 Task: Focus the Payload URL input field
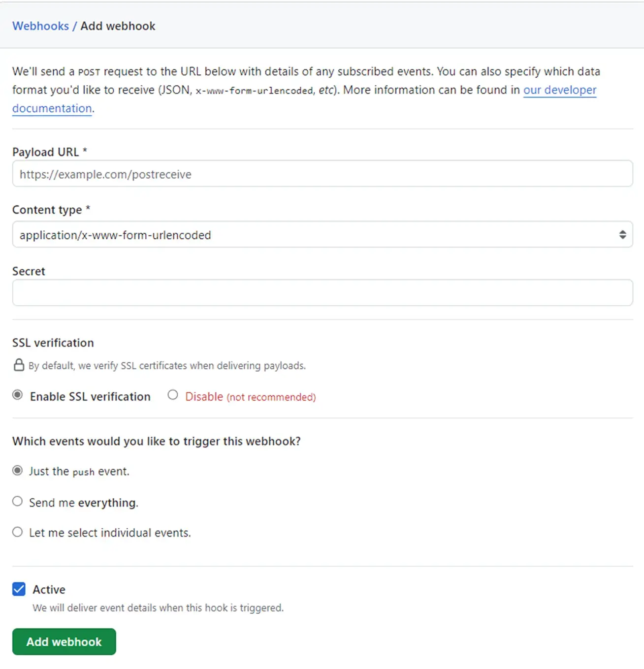[322, 174]
